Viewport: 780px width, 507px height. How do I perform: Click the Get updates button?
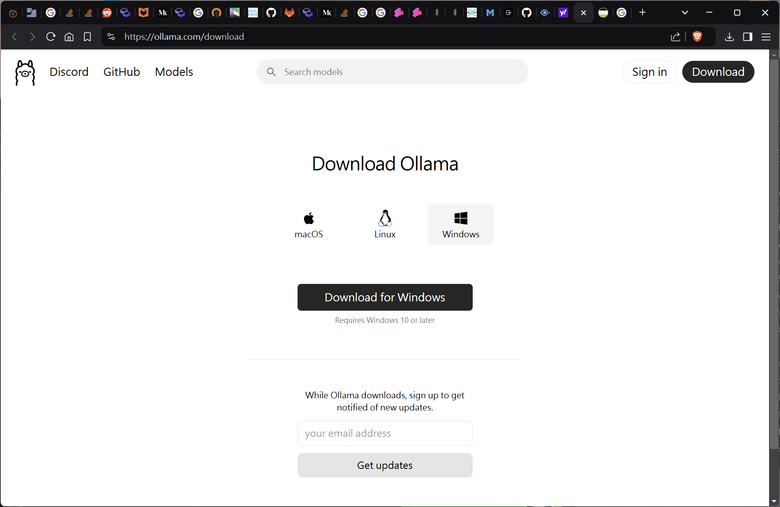point(385,465)
